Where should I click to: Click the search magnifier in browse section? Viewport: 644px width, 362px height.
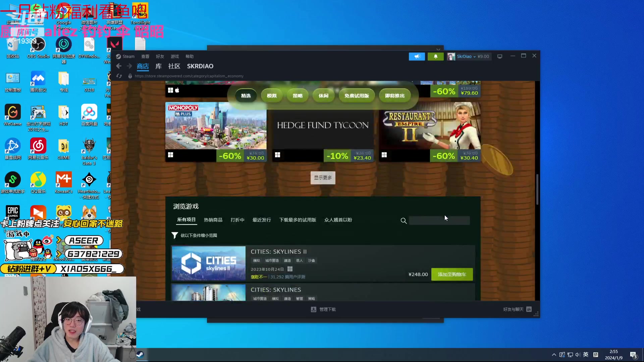[404, 221]
